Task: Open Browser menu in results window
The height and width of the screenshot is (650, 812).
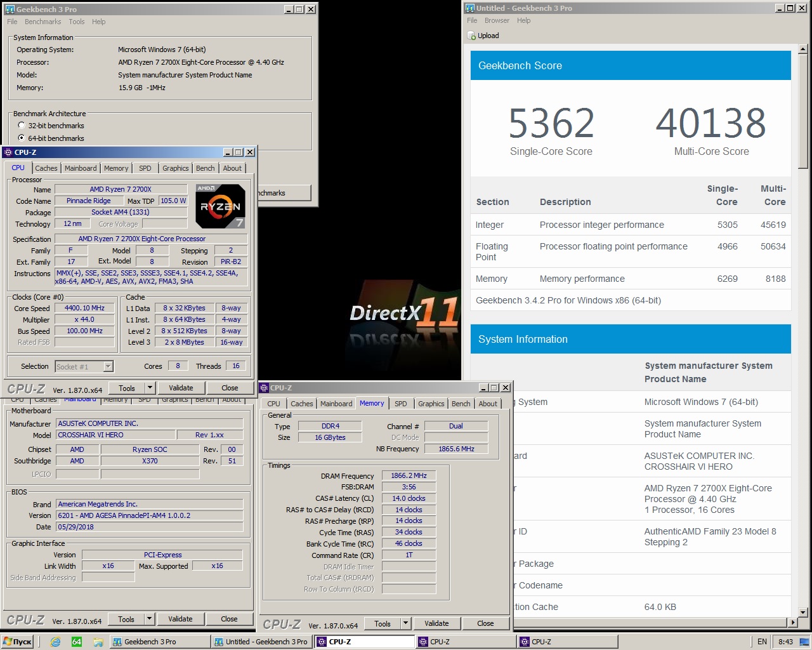Action: point(497,20)
